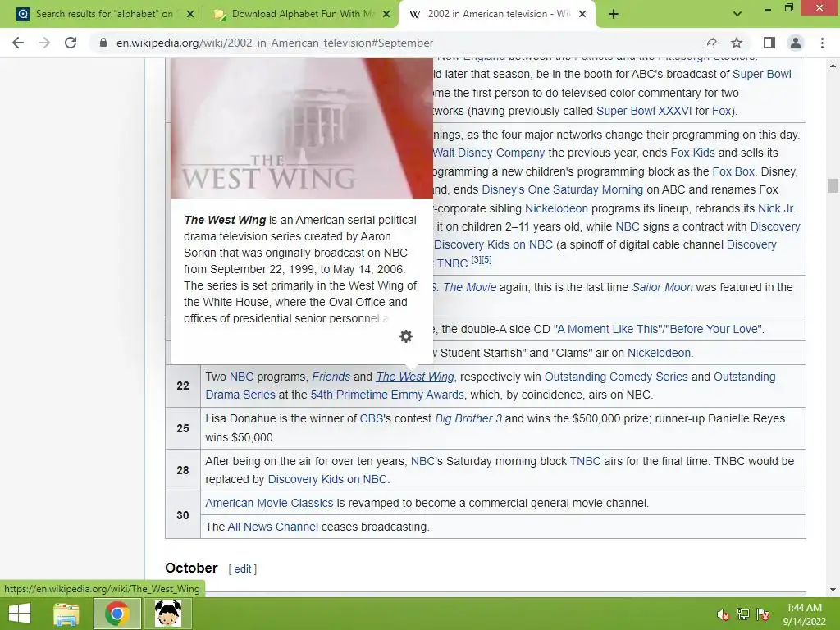Open the tab search chevron
840x630 pixels.
737,14
